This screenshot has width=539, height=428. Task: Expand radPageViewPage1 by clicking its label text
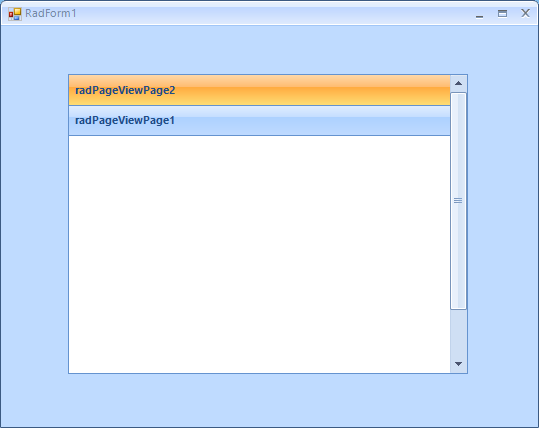pyautogui.click(x=125, y=120)
